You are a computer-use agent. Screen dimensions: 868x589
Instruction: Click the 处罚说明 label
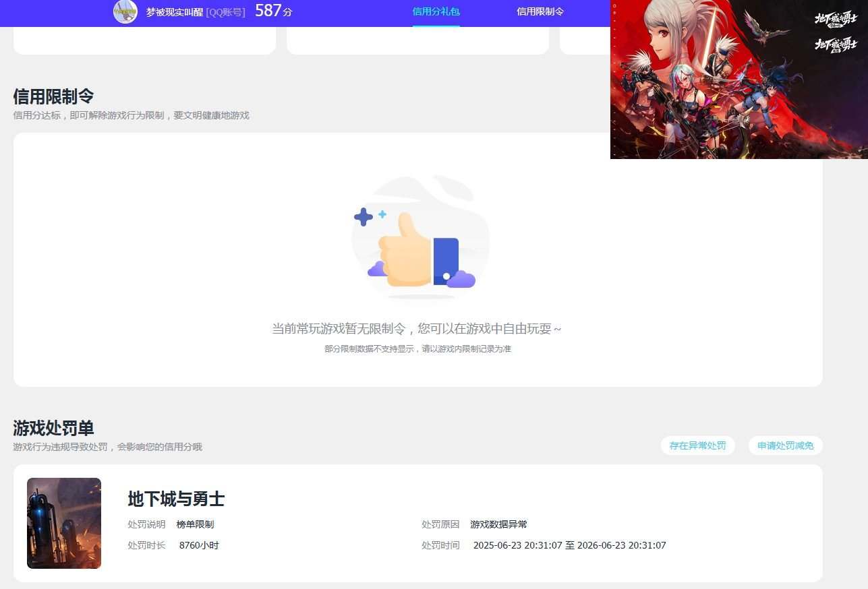point(146,524)
